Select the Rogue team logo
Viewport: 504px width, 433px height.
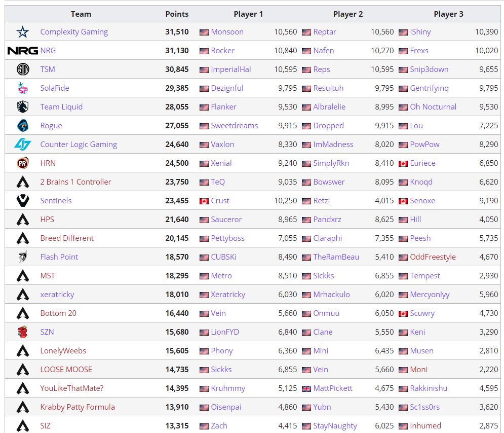tap(22, 125)
